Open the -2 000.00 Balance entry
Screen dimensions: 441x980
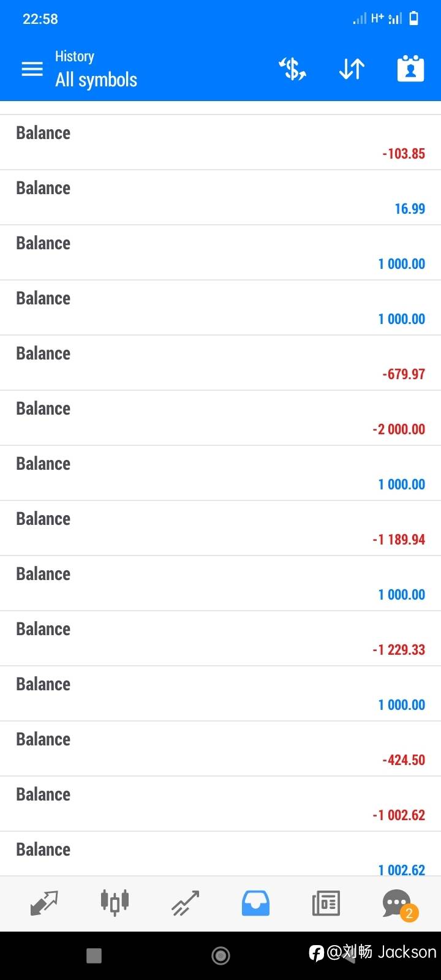click(221, 418)
